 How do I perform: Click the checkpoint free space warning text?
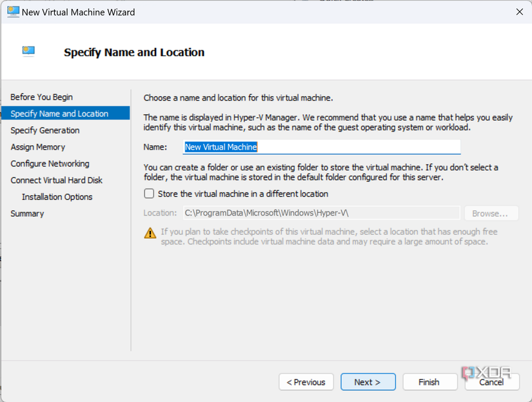coord(329,237)
